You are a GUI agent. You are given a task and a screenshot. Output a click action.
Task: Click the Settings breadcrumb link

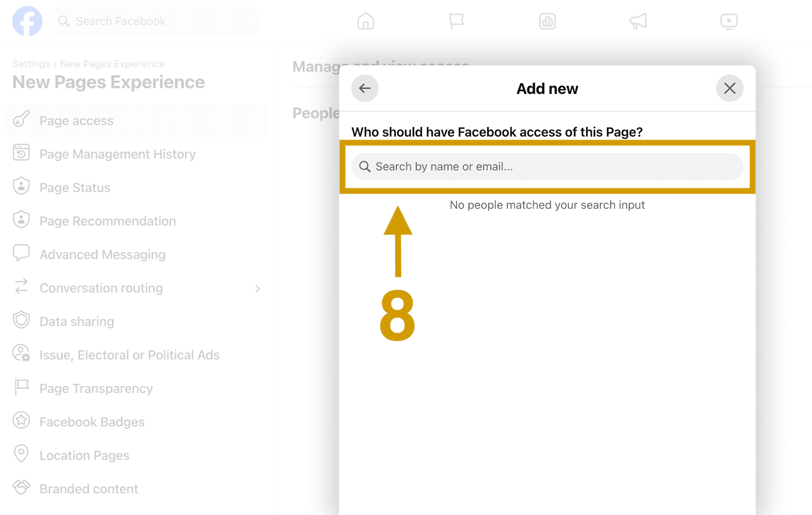click(x=31, y=64)
